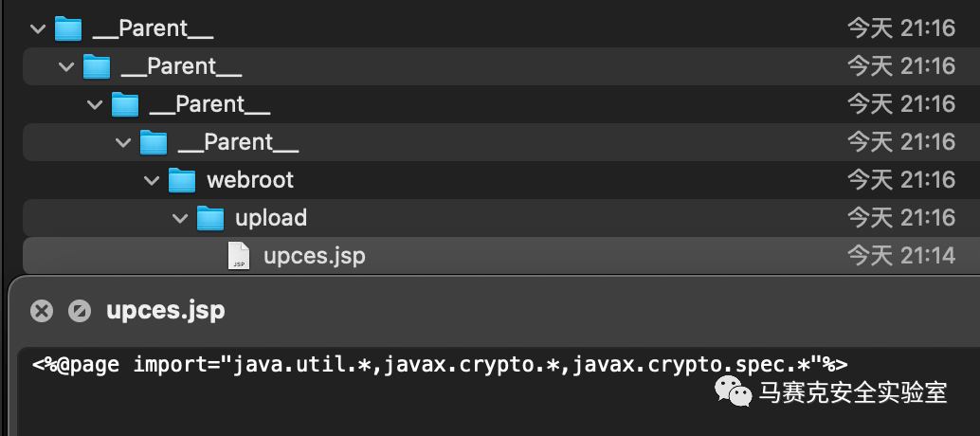Screen dimensions: 980x436
Task: Collapse the outermost __Parent__ folder chevron
Action: (x=38, y=28)
